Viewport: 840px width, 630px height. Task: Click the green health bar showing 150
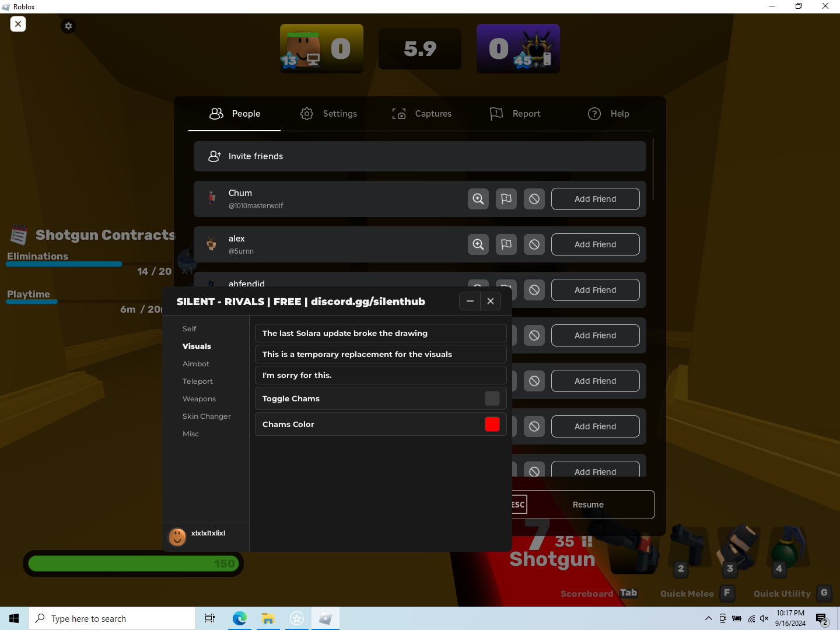tap(133, 563)
